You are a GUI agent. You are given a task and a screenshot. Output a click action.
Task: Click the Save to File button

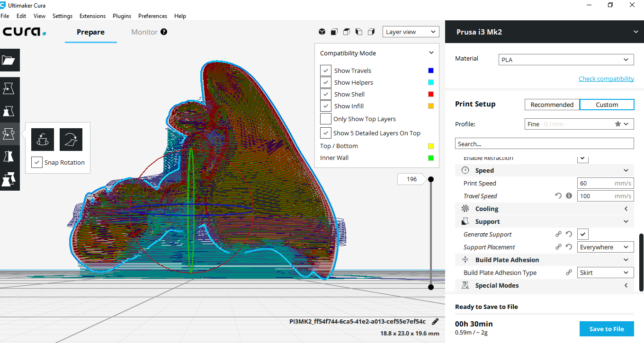[607, 329]
